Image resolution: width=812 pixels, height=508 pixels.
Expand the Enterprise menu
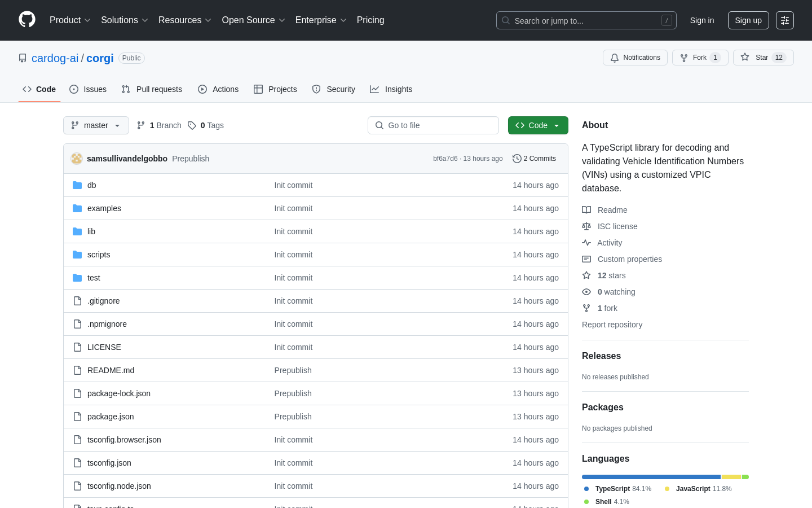[321, 20]
